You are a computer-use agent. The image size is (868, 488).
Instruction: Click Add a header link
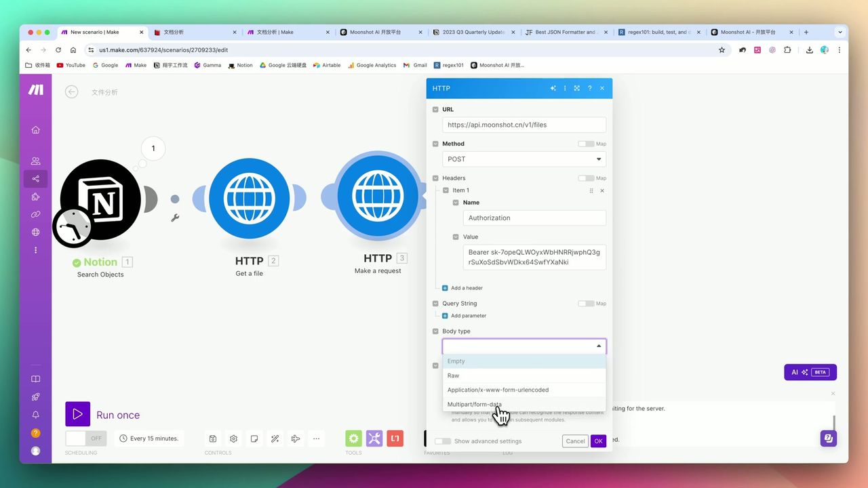pyautogui.click(x=467, y=288)
